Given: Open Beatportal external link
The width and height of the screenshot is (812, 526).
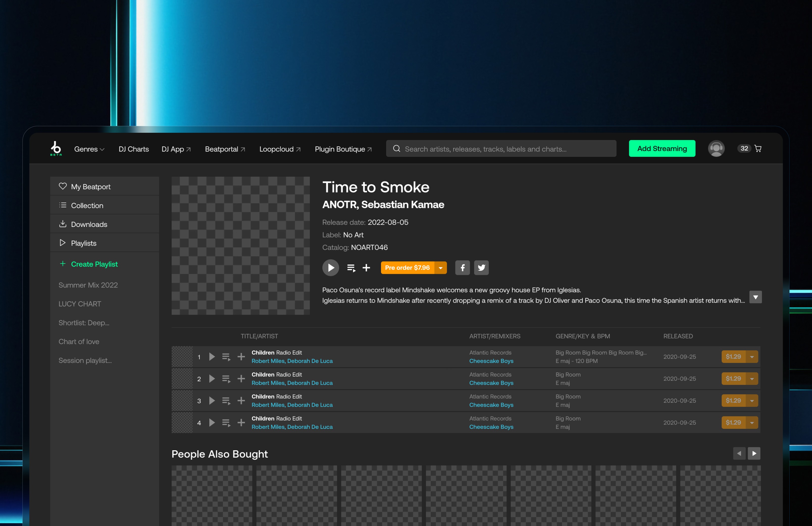Looking at the screenshot, I should (x=225, y=149).
